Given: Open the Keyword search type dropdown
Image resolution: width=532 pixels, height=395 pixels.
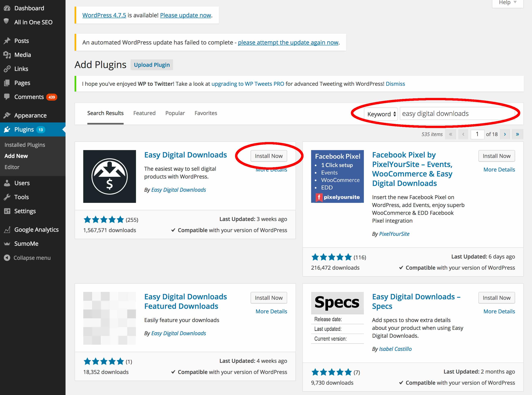Looking at the screenshot, I should coord(381,114).
